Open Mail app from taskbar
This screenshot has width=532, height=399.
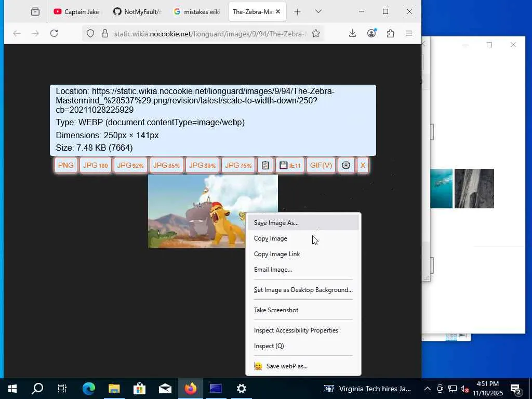(165, 389)
